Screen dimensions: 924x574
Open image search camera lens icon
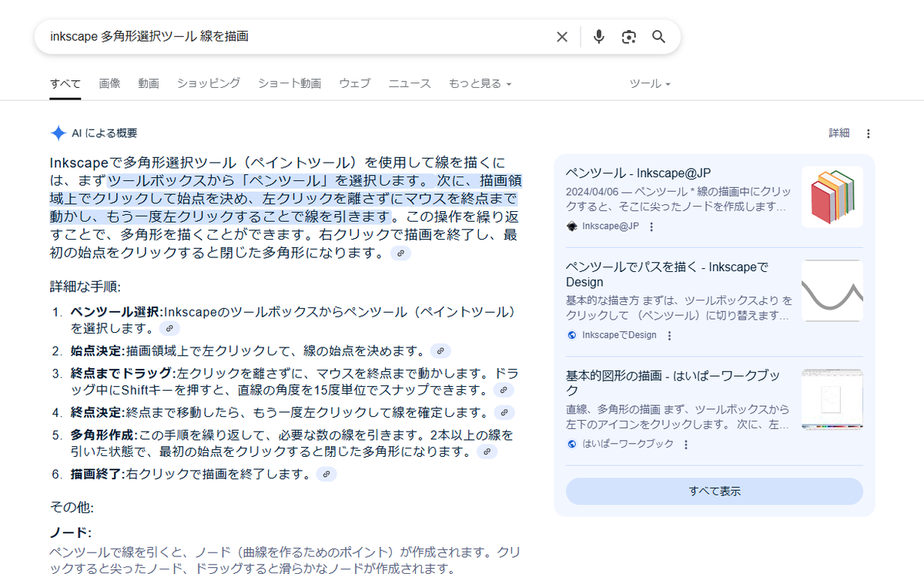629,37
